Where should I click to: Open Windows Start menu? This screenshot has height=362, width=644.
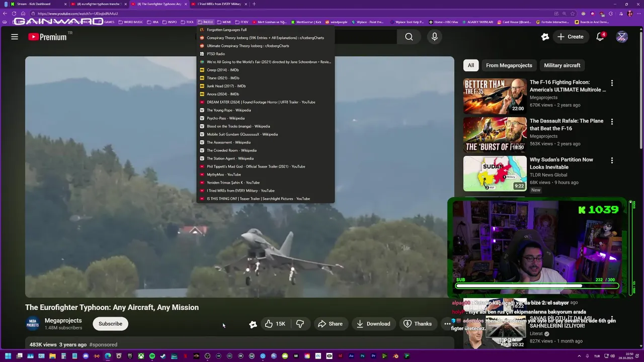tap(8, 356)
